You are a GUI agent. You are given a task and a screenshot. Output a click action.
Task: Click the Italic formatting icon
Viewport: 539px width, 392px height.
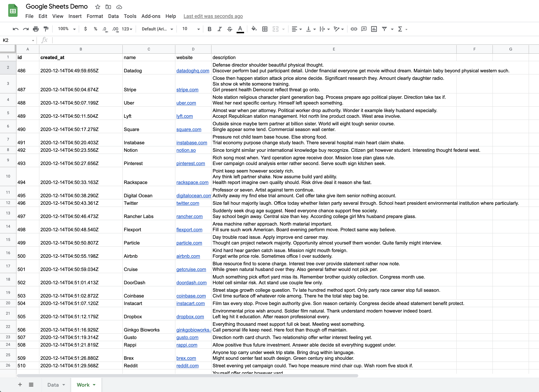tap(219, 28)
